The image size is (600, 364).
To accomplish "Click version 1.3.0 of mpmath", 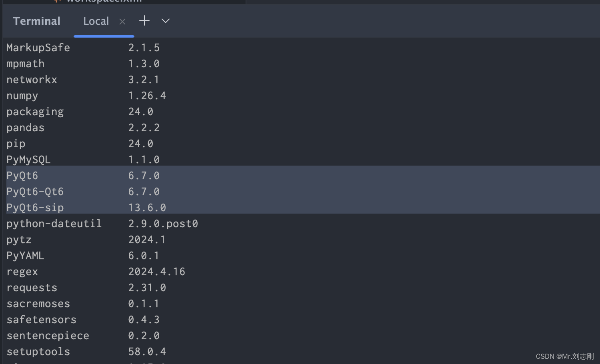I will [x=144, y=64].
